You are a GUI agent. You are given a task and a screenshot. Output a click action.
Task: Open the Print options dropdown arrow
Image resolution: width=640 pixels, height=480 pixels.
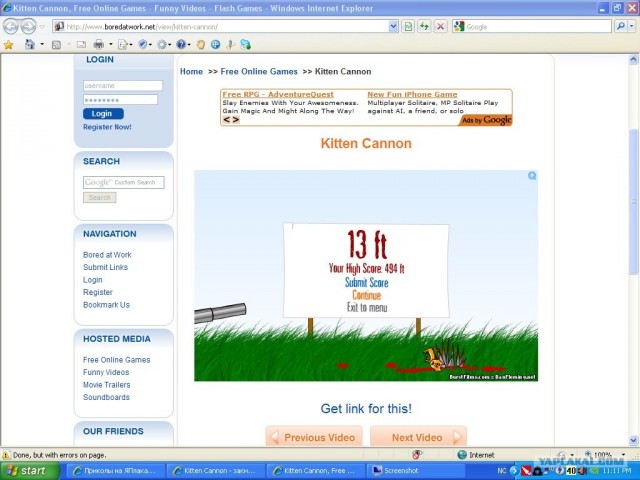(x=110, y=44)
